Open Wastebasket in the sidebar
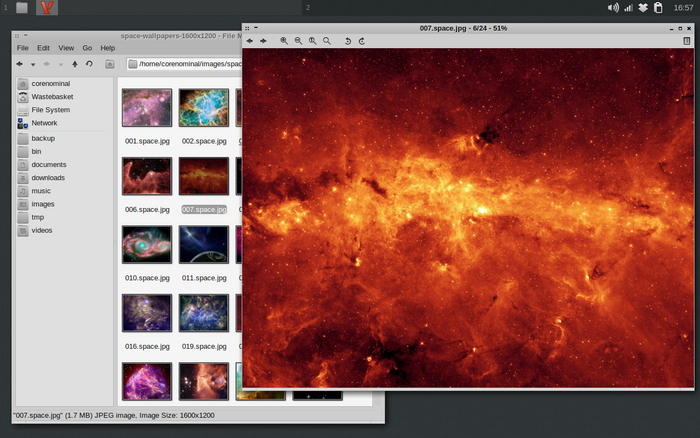Screen dimensions: 700x438 [x=51, y=97]
